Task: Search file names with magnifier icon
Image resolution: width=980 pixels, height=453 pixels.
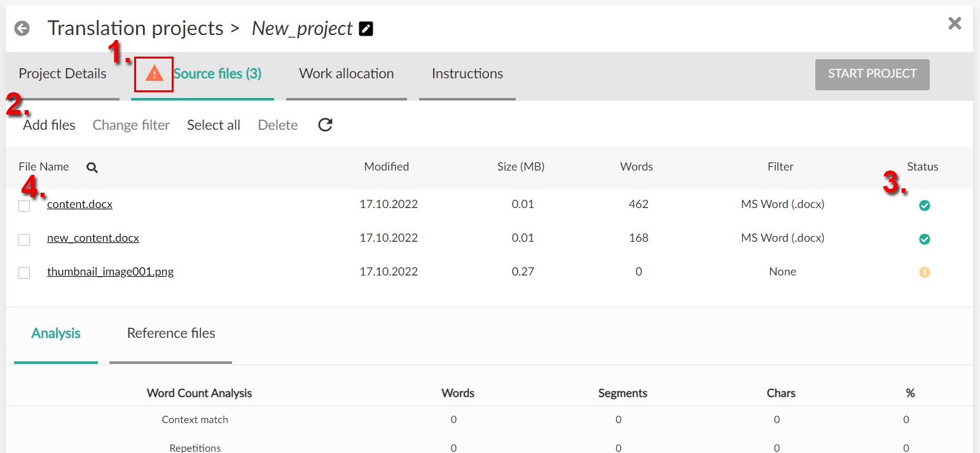Action: (x=92, y=167)
